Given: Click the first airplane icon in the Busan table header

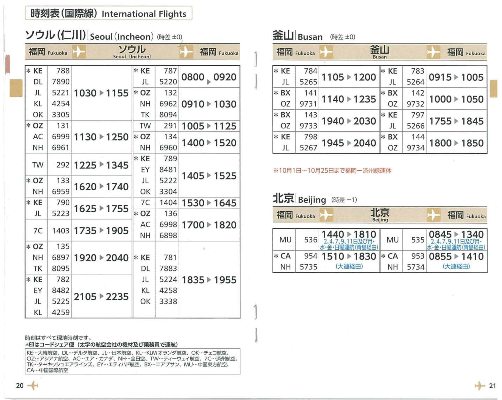Looking at the screenshot, I should point(326,52).
